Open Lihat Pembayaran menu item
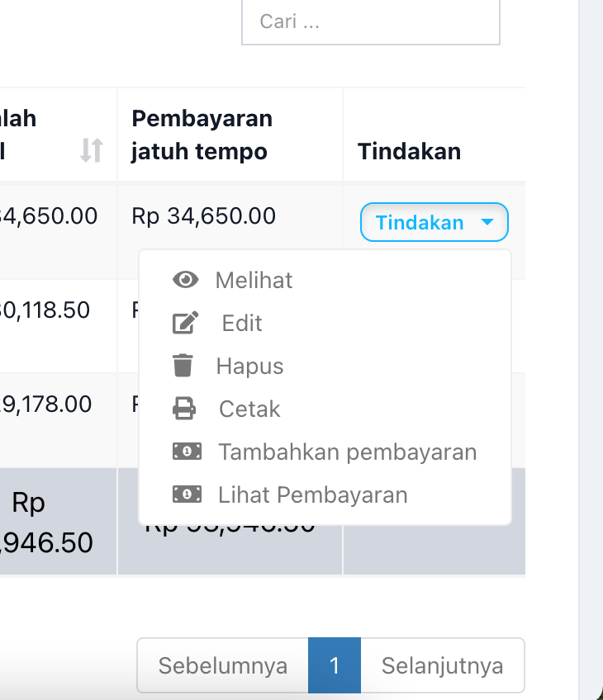 (312, 495)
